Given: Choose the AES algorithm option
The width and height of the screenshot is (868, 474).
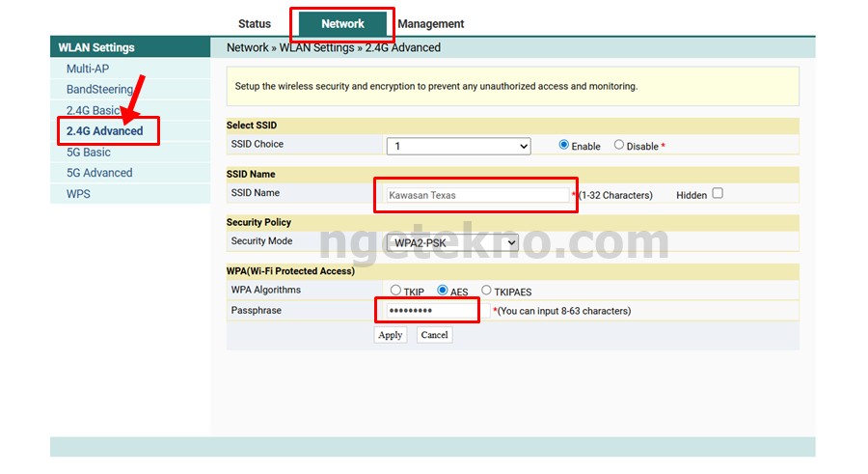Looking at the screenshot, I should click(443, 291).
